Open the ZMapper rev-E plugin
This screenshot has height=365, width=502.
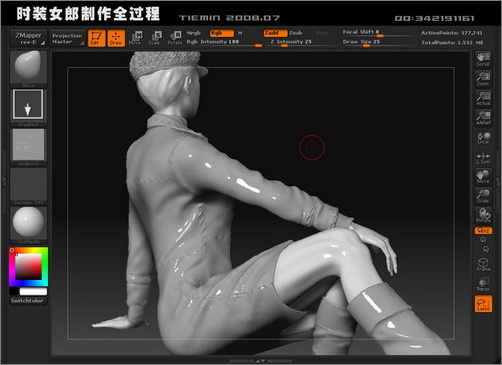[28, 38]
